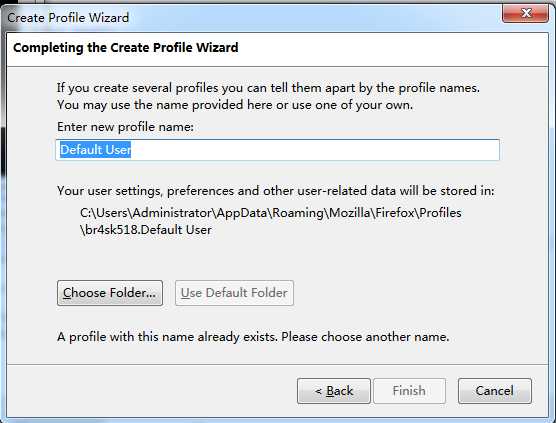Click the highlighted Default User text
Screen dimensions: 556x423
tap(95, 150)
